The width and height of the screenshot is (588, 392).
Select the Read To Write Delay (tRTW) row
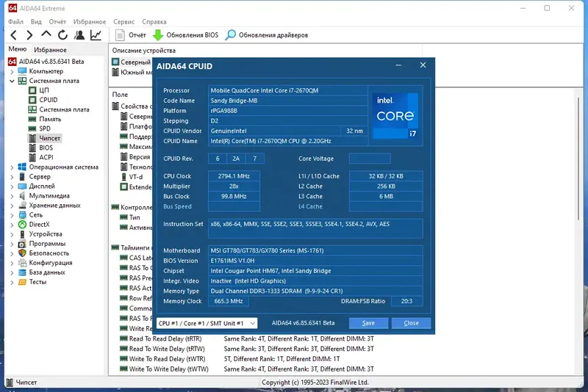click(247, 349)
